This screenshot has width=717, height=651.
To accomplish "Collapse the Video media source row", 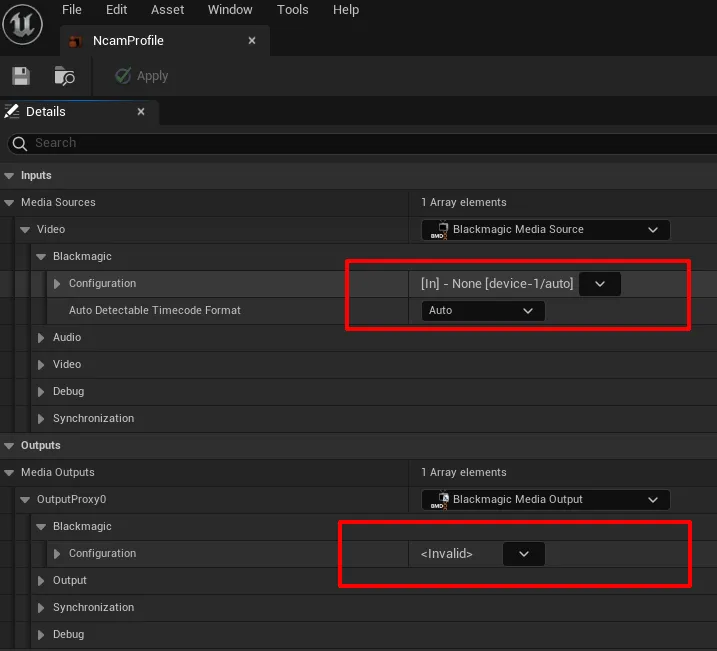I will [25, 229].
